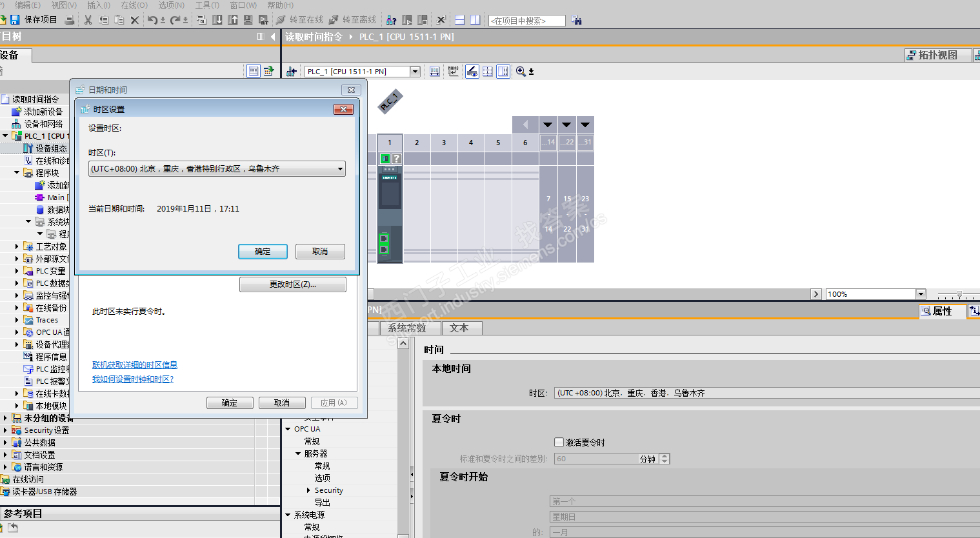The image size is (980, 538).
Task: Click the project tree list view icon
Action: (254, 71)
